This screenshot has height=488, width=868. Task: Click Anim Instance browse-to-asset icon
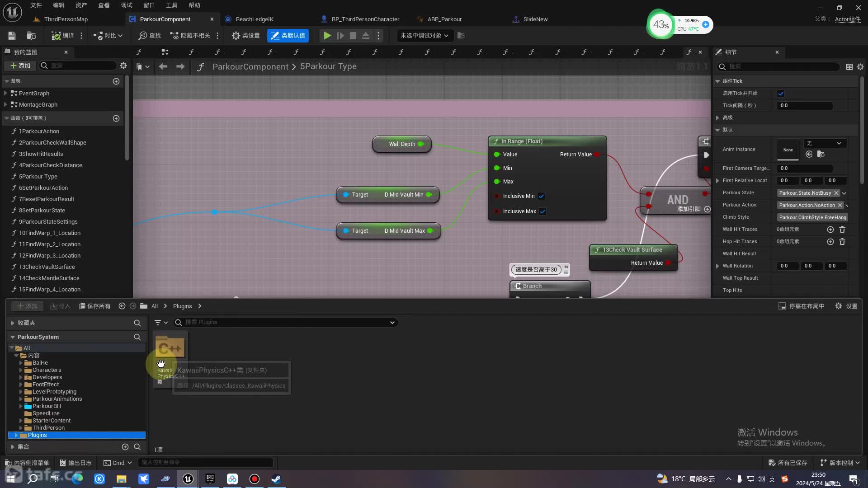pyautogui.click(x=821, y=154)
